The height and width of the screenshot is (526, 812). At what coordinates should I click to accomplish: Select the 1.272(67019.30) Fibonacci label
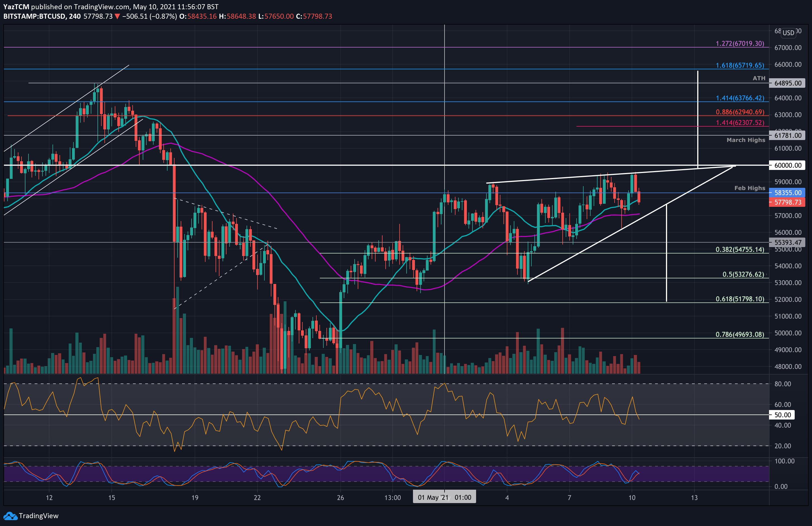(740, 43)
